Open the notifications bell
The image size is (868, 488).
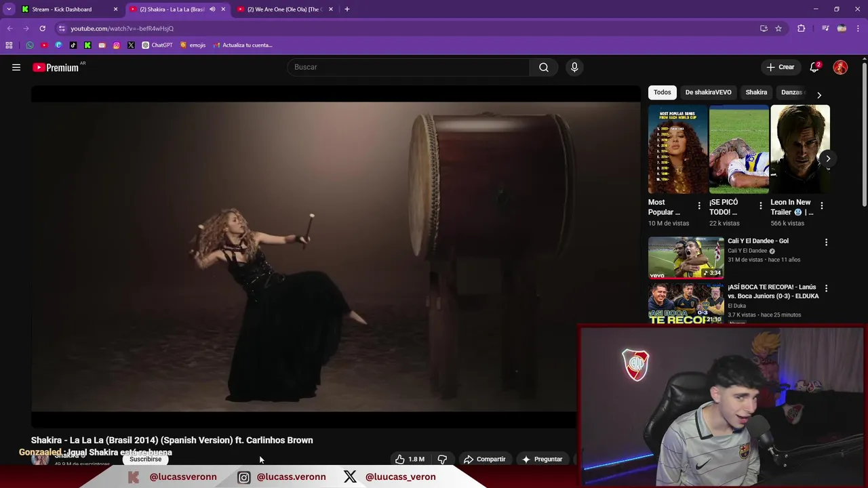coord(814,67)
